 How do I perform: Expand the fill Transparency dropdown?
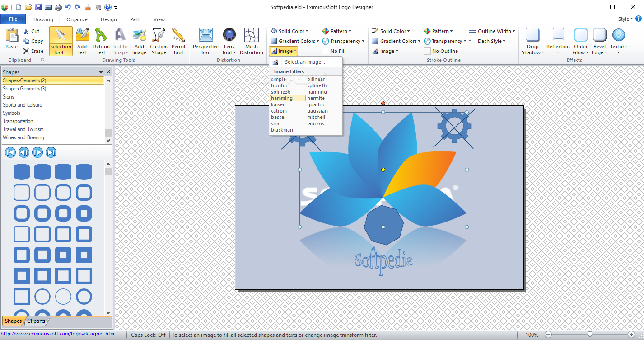[x=344, y=41]
